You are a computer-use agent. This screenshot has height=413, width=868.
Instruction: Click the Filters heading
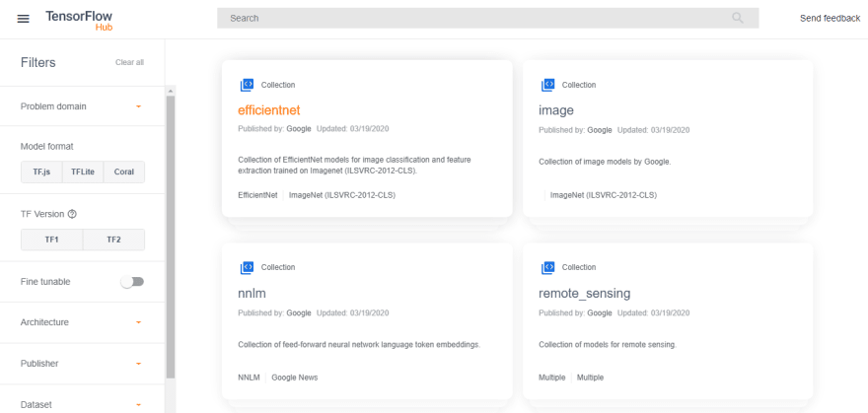(x=38, y=62)
